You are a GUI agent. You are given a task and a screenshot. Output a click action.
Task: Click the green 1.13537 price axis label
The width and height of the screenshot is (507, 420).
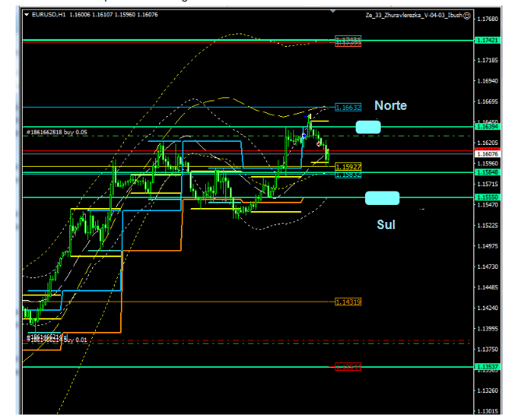(486, 365)
